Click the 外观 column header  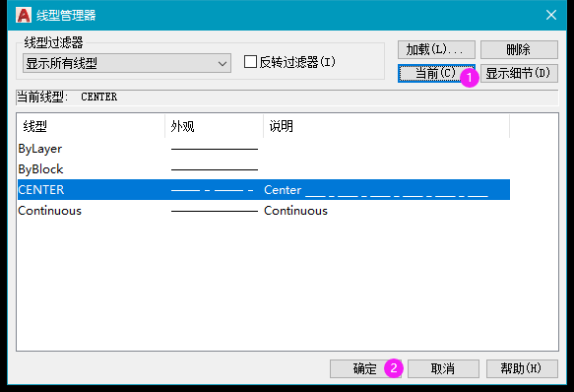pyautogui.click(x=215, y=126)
